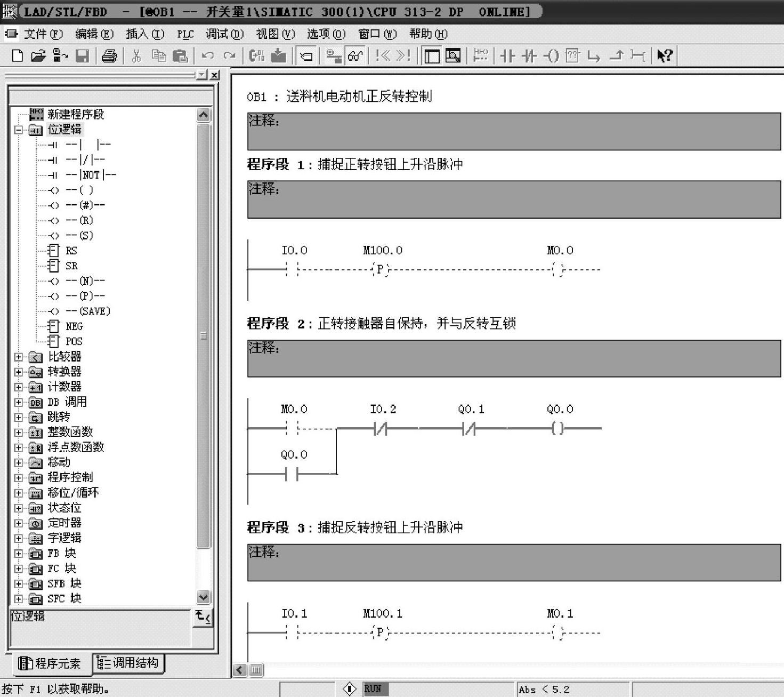This screenshot has width=784, height=697.
Task: Select the Q0.0 output coil in 程序段 2
Action: pos(558,428)
